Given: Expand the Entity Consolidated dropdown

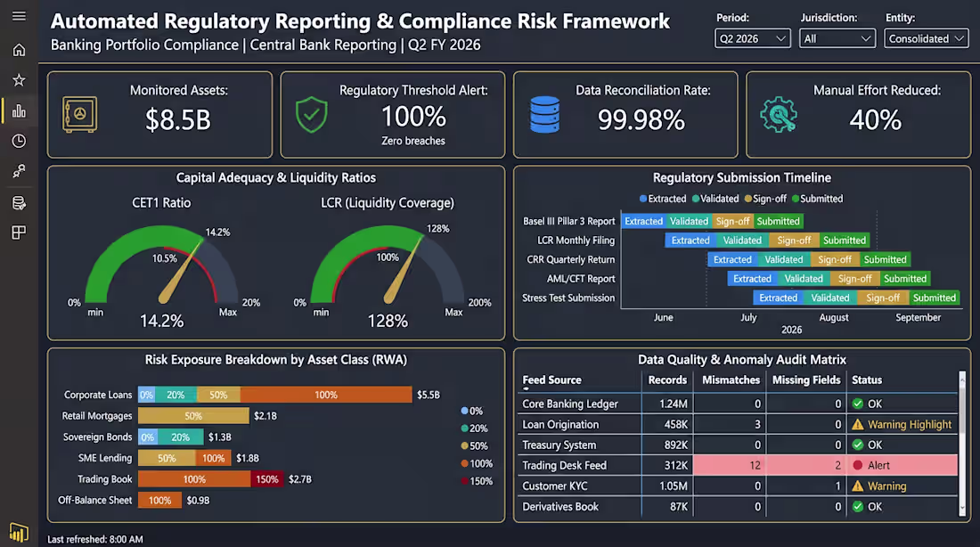Looking at the screenshot, I should coord(927,39).
